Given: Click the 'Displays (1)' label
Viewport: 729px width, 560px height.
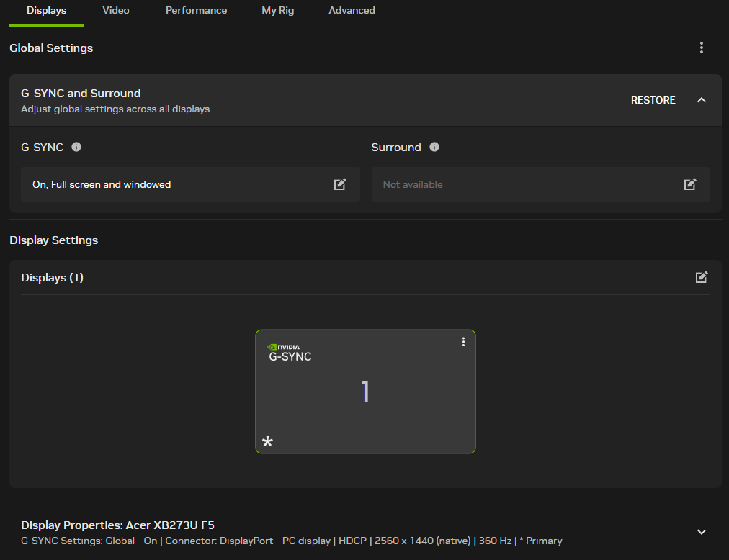Looking at the screenshot, I should pyautogui.click(x=52, y=277).
